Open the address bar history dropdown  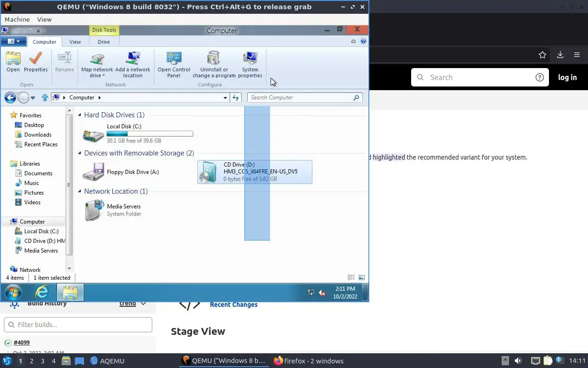pyautogui.click(x=225, y=98)
